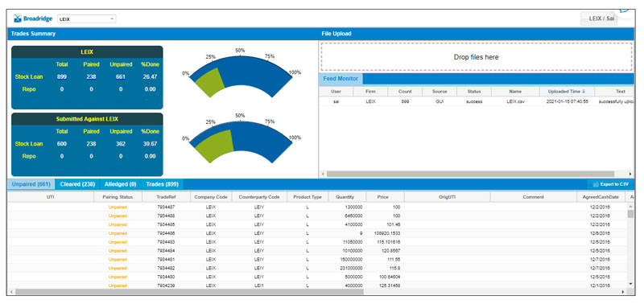This screenshot has width=644, height=308.
Task: Sort by the Pairing Status column header
Action: pyautogui.click(x=118, y=197)
